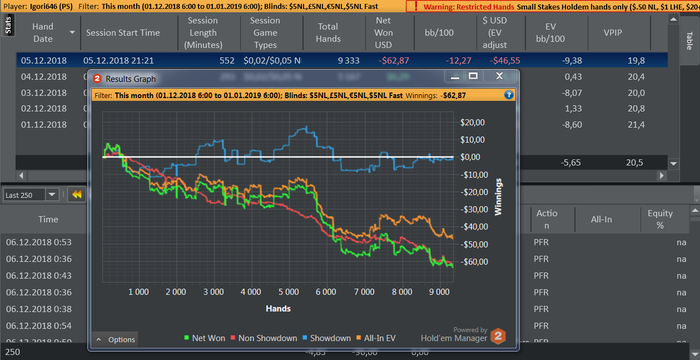Sort by Session Start Time column

[x=129, y=33]
